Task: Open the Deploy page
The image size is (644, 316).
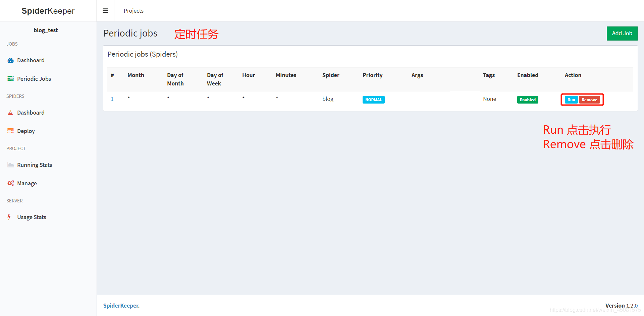Action: tap(26, 131)
